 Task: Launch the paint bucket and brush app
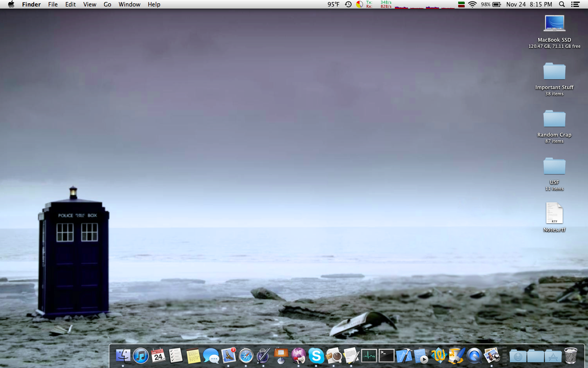pyautogui.click(x=457, y=355)
